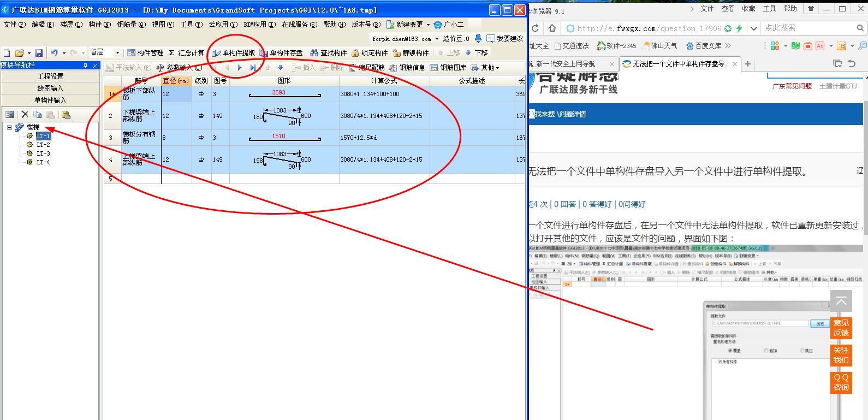
Task: Select LT-2 in the component tree
Action: (x=43, y=145)
